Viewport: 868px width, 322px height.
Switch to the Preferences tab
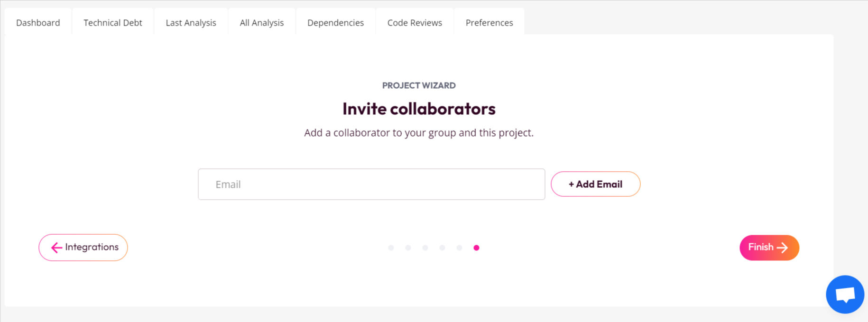[x=489, y=22]
